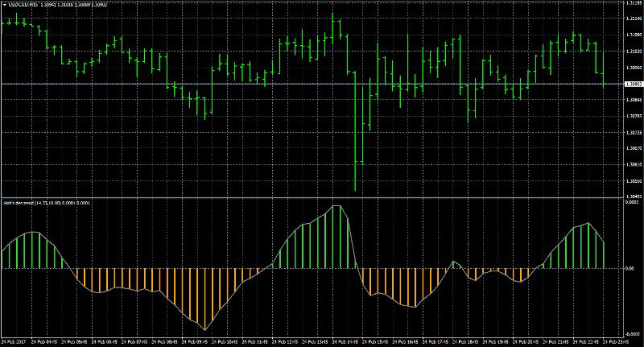Click the small triangle before USDCAD,M15
Screen dimensions: 644x347
tap(5, 5)
